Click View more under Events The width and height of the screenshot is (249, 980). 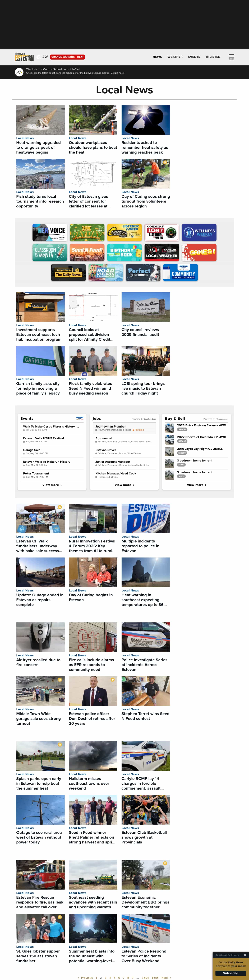pyautogui.click(x=52, y=485)
